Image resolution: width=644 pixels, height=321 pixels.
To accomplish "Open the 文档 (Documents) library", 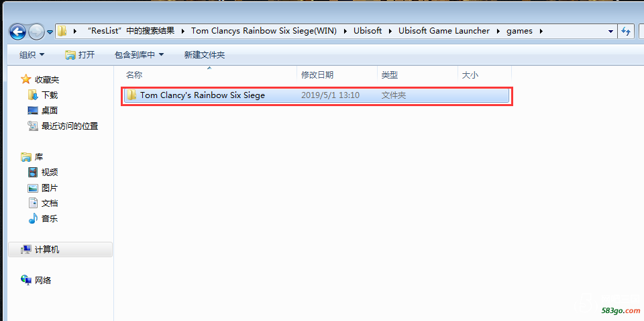I will [49, 203].
